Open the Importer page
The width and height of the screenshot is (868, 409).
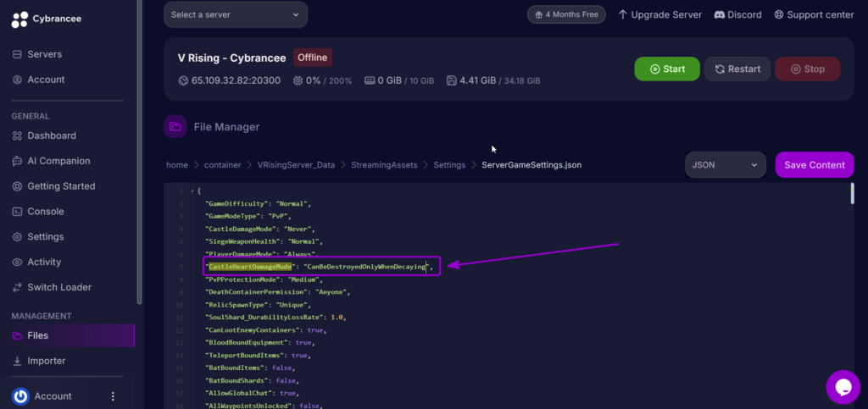click(x=47, y=361)
